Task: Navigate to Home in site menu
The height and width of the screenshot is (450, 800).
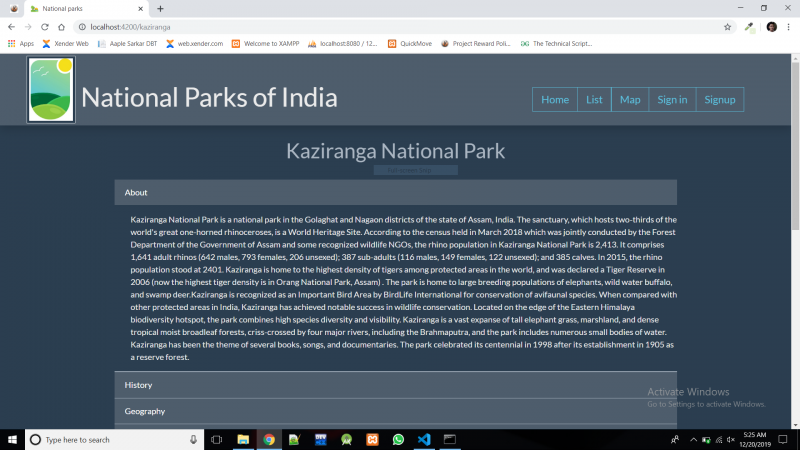Action: pyautogui.click(x=555, y=99)
